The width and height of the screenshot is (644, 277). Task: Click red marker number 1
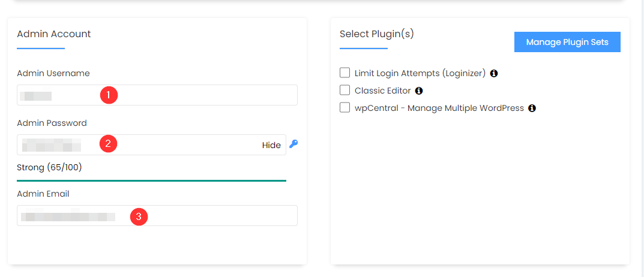109,95
